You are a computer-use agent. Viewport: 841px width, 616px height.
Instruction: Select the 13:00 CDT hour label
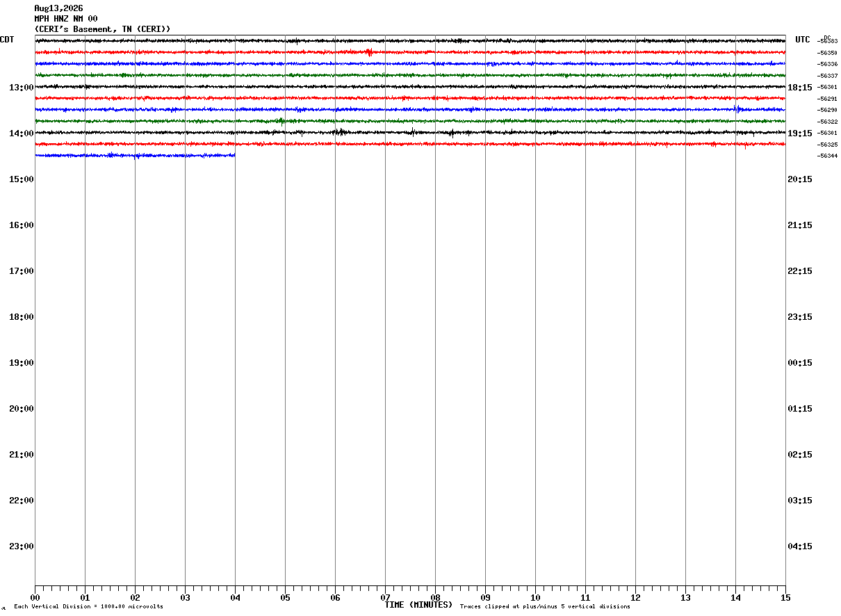click(x=22, y=88)
